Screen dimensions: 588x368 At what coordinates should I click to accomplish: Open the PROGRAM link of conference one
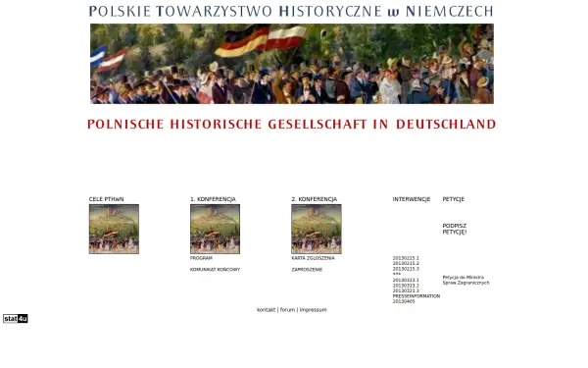pos(201,258)
